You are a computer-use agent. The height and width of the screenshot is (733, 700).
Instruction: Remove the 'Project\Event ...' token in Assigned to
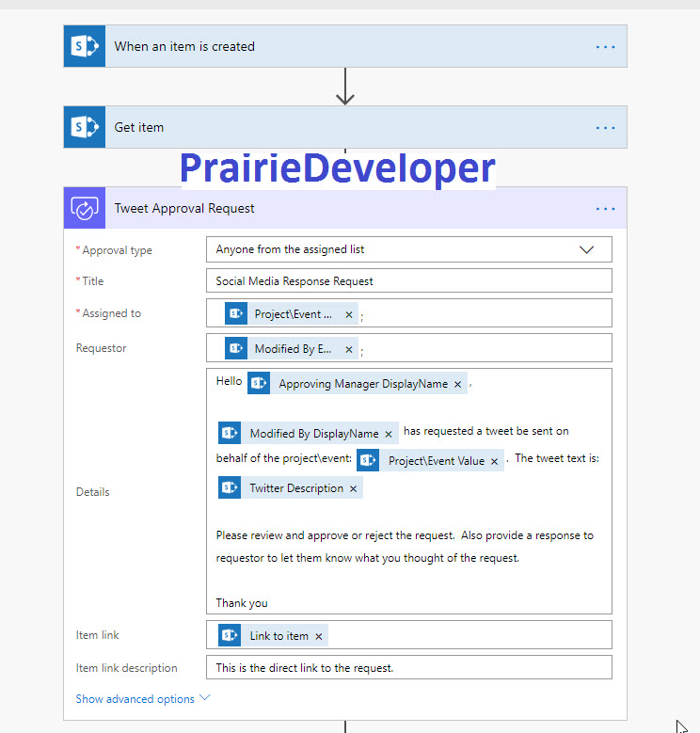point(349,314)
